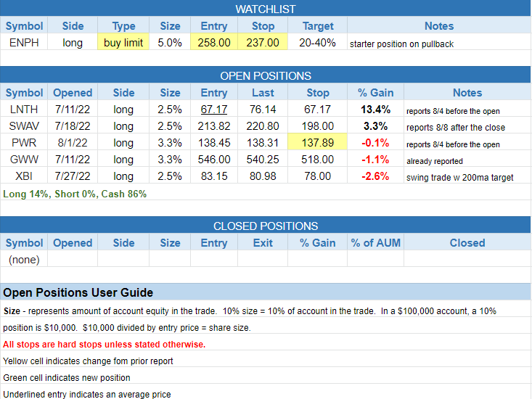Select the XBI symbol cell
This screenshot has width=532, height=399.
[x=24, y=176]
